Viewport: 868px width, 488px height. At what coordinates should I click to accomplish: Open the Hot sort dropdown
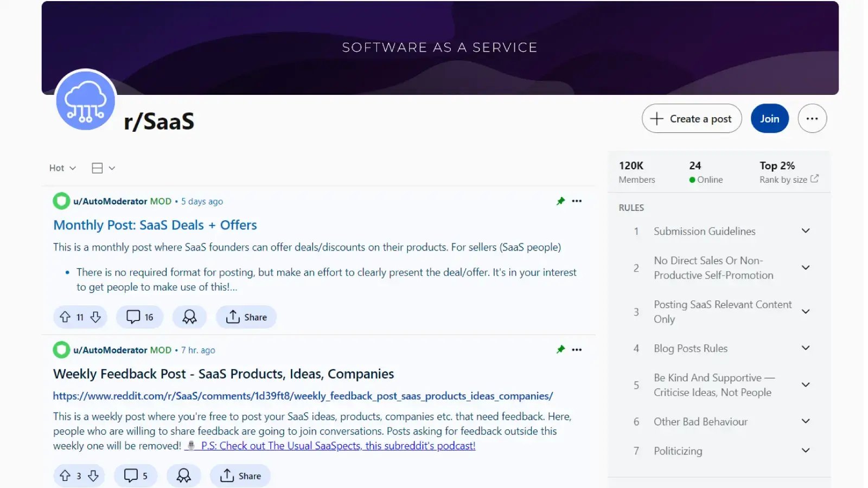(x=62, y=168)
